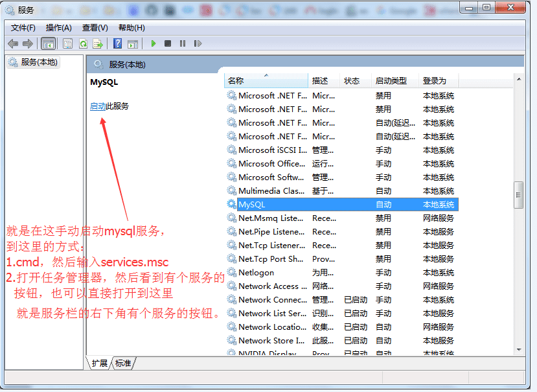Viewport: 537px width, 392px height.
Task: Click the Export List toolbar icon
Action: (98, 43)
